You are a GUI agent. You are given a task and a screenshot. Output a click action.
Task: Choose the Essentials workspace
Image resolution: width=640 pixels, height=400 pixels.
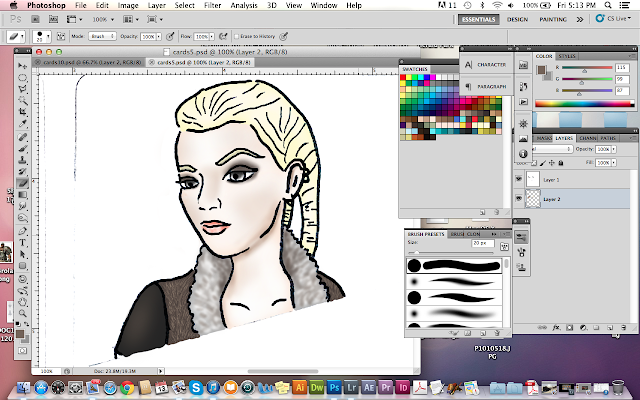pyautogui.click(x=478, y=19)
